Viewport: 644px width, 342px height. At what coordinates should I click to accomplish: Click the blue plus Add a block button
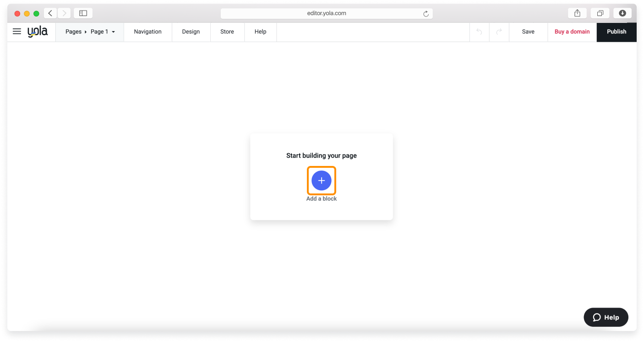tap(322, 181)
